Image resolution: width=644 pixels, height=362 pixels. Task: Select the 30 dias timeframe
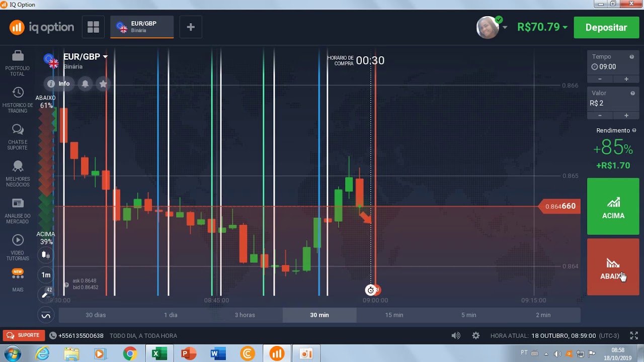[x=96, y=315]
